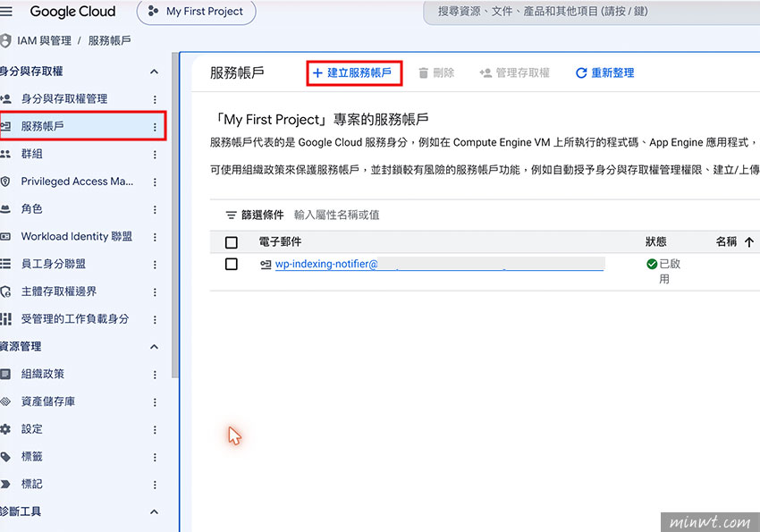Screen dimensions: 760x532
Task: Click the 角色 hat icon
Action: (x=5, y=209)
